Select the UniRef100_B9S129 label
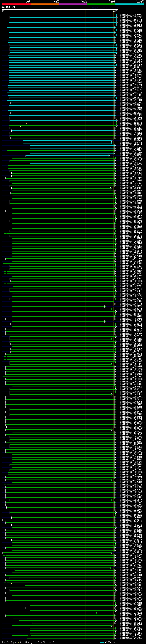Screen dimensions: 146x644 tap(131, 113)
